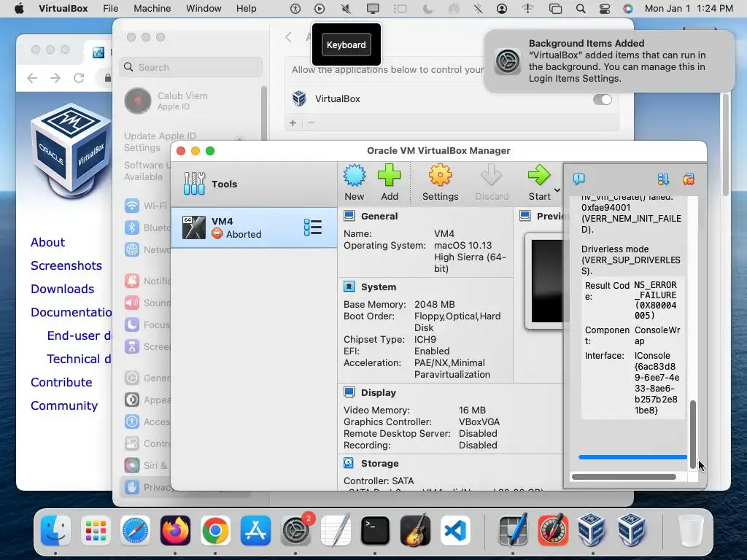
Task: Open VM Settings gear icon
Action: (440, 175)
